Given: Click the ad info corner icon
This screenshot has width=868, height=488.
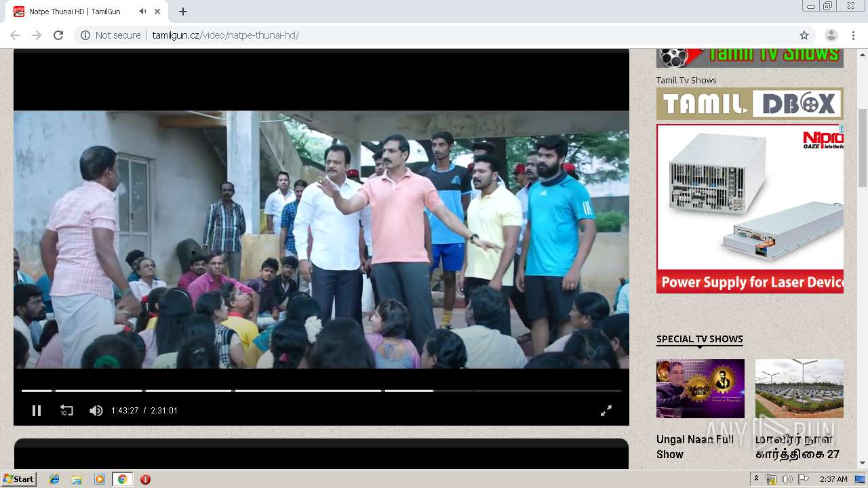Looking at the screenshot, I should [841, 129].
